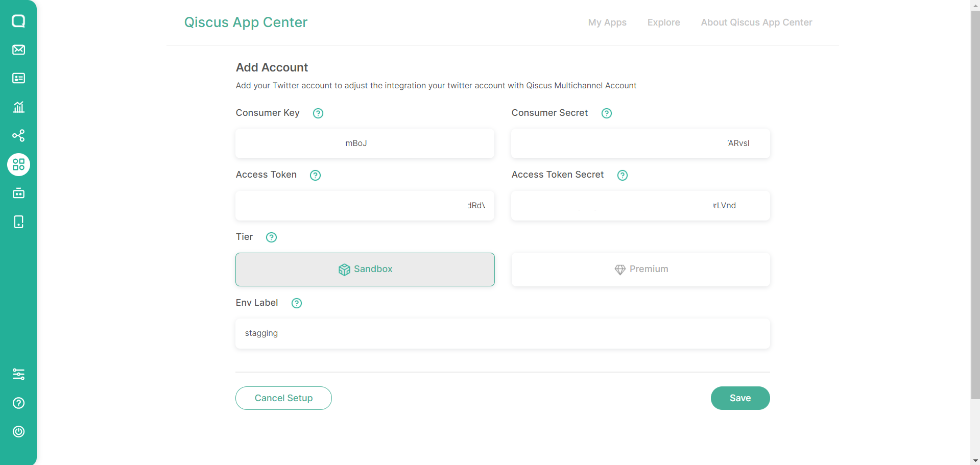Open the chatbot robot sidebar icon

18,193
